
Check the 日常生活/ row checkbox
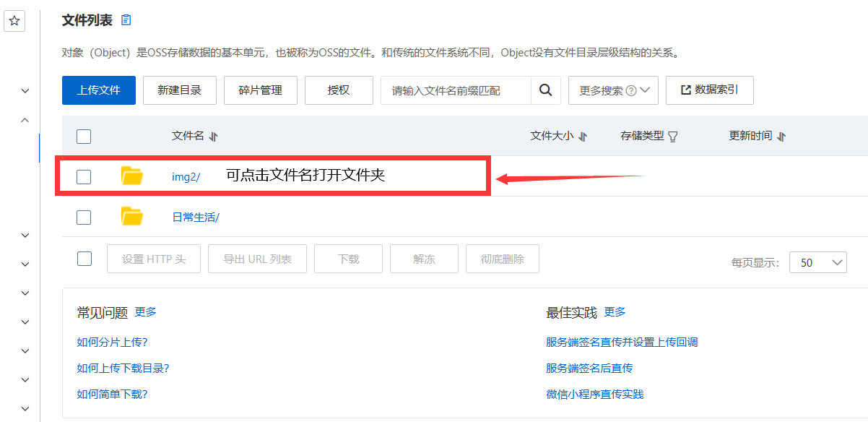(x=84, y=217)
